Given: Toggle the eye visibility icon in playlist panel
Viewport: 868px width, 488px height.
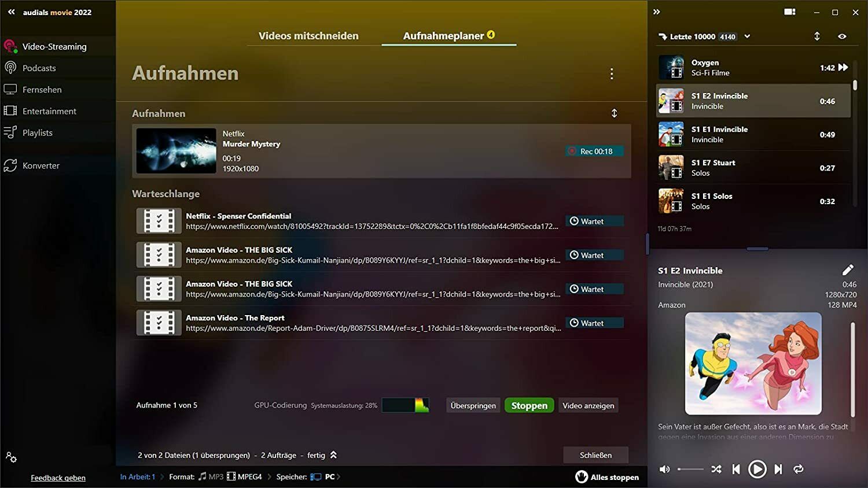Looking at the screenshot, I should coord(842,36).
